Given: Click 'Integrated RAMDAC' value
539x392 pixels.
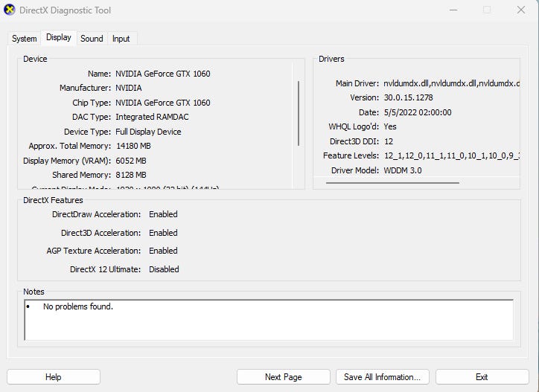Looking at the screenshot, I should coord(152,117).
